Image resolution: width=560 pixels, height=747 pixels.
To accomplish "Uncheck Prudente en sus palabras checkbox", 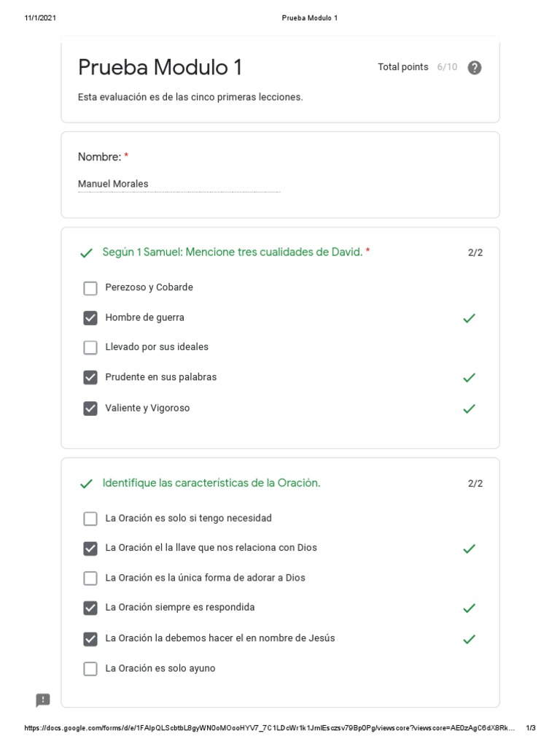I will click(90, 377).
